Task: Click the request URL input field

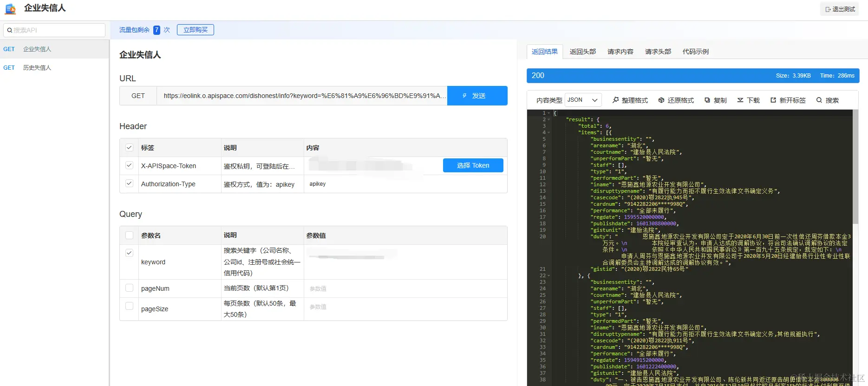Action: coord(302,96)
